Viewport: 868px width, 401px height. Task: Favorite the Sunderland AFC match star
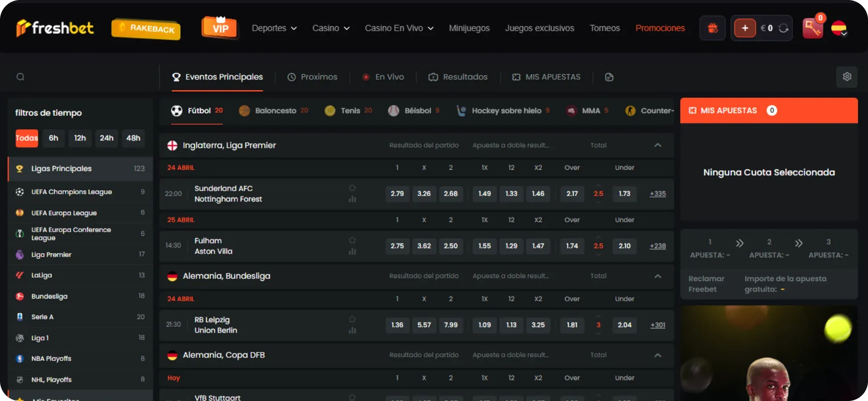click(352, 188)
